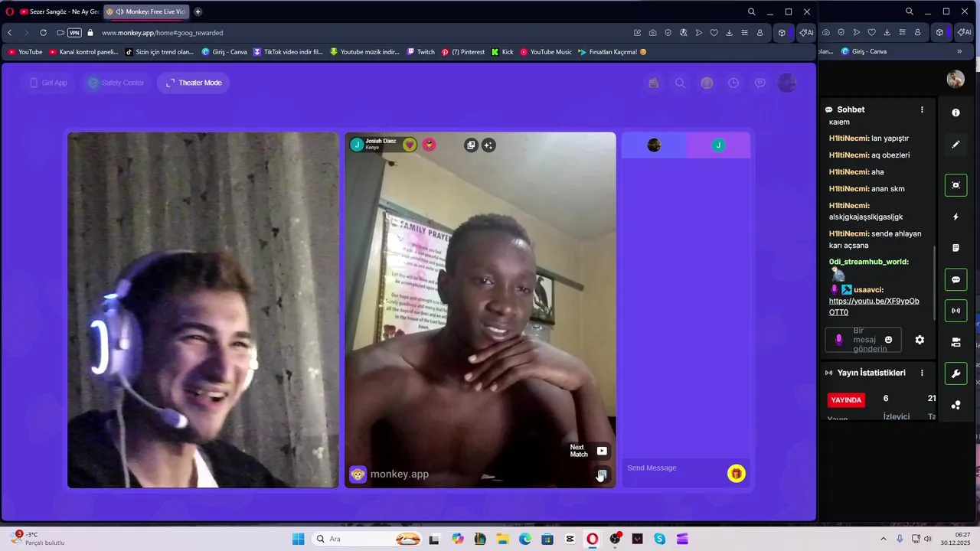The image size is (980, 551).
Task: Click the lightning quick actions icon
Action: (955, 217)
